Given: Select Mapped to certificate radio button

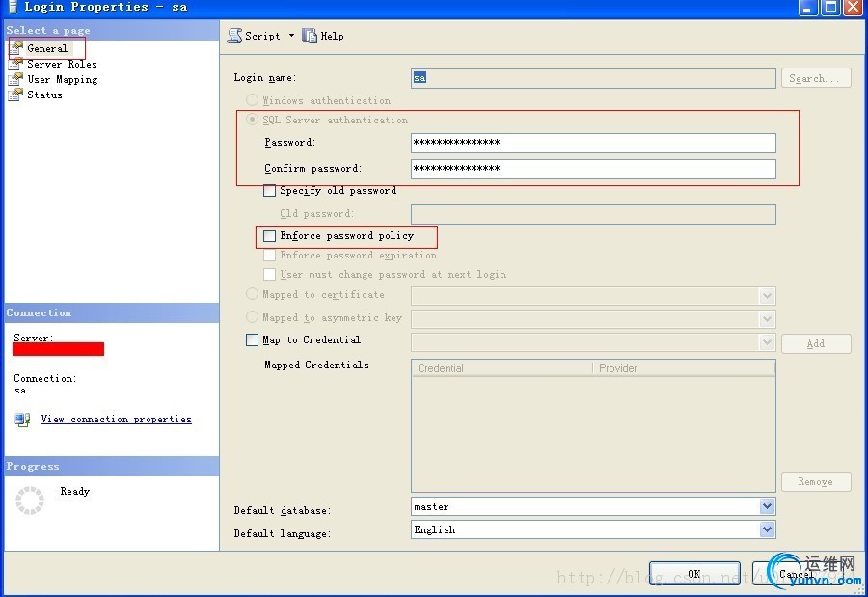Looking at the screenshot, I should coord(252,294).
